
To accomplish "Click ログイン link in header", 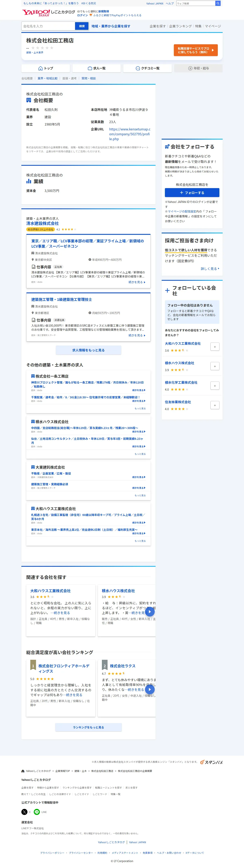I will (x=82, y=15).
